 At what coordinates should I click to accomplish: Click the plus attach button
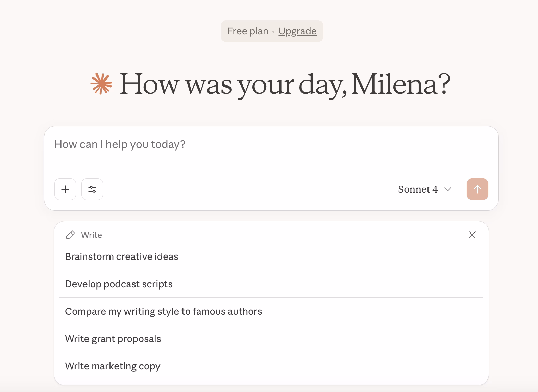coord(65,189)
